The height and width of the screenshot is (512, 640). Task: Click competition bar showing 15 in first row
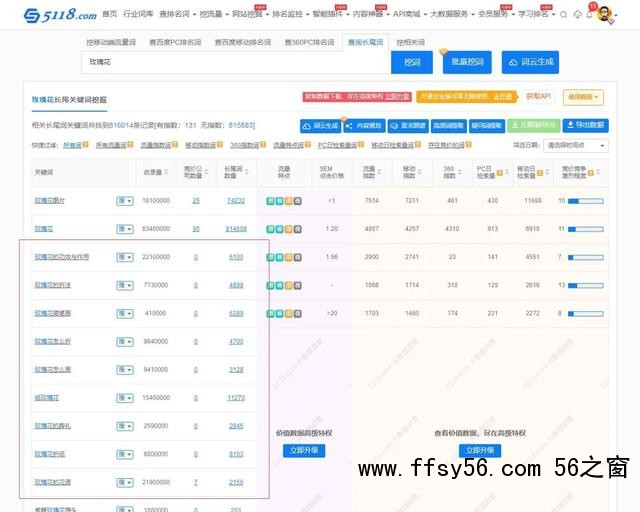click(585, 201)
